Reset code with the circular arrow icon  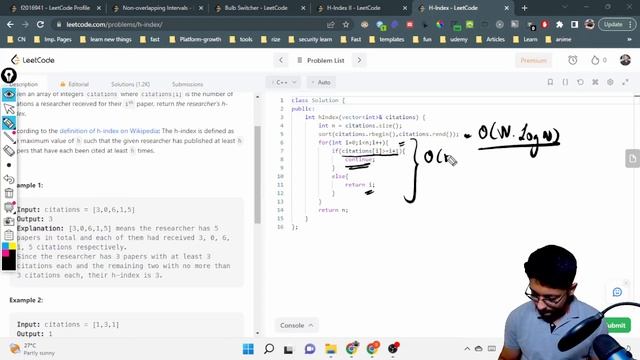[580, 82]
